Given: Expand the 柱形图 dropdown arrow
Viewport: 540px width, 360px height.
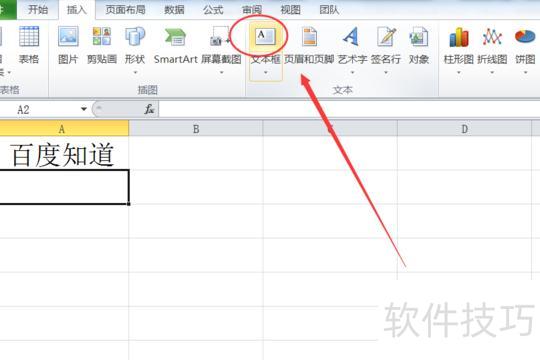Looking at the screenshot, I should point(459,72).
